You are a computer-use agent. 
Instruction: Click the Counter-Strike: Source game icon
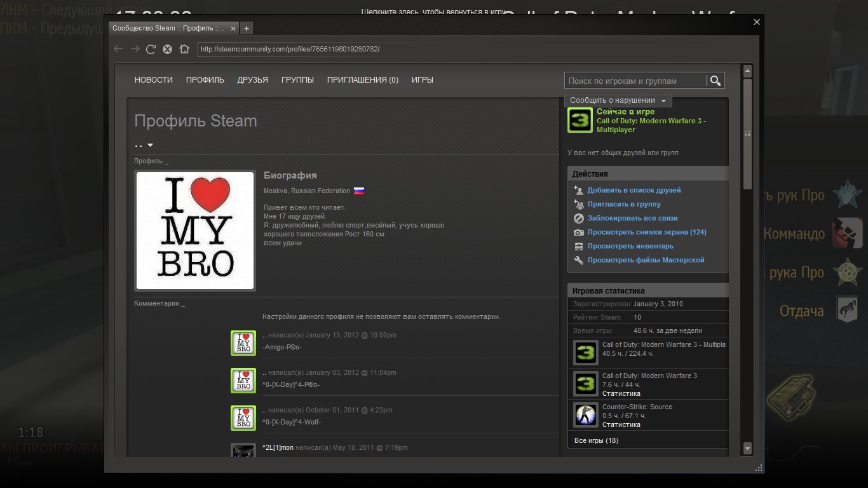click(585, 415)
